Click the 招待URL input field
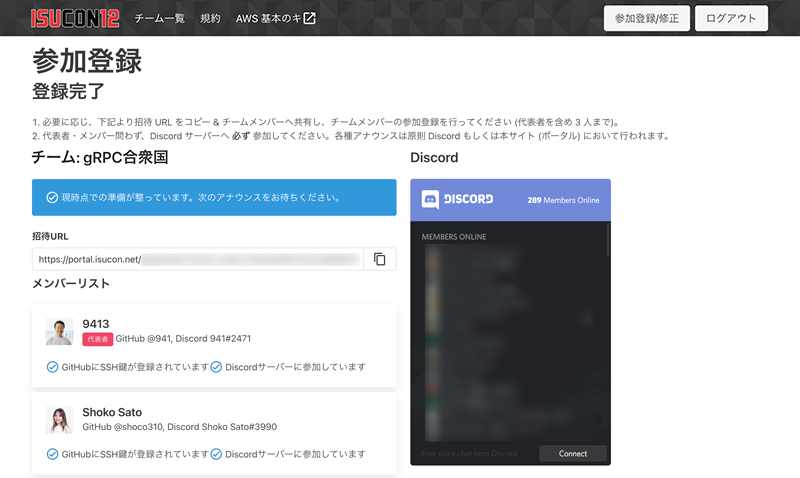Viewport: 800px width, 478px height. [x=198, y=259]
